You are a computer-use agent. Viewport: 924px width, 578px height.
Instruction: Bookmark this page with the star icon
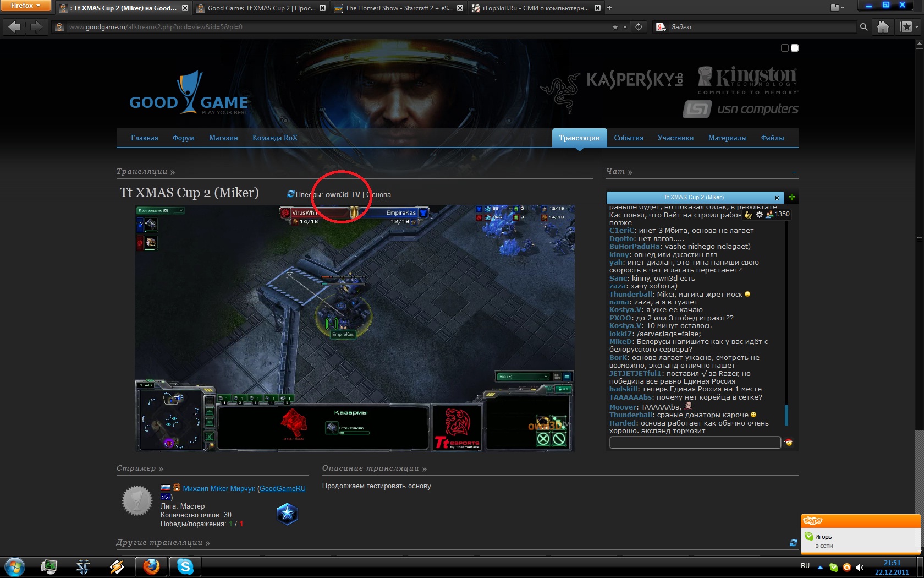pos(615,27)
